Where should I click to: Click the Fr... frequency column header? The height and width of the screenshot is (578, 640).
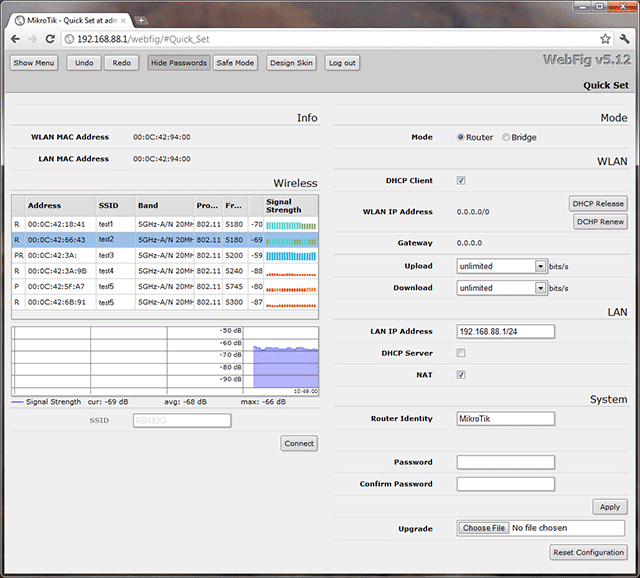click(x=236, y=206)
